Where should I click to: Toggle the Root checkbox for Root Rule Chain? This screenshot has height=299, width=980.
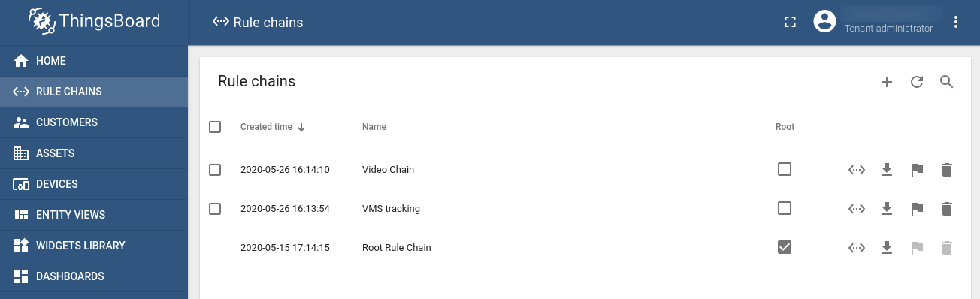coord(785,247)
